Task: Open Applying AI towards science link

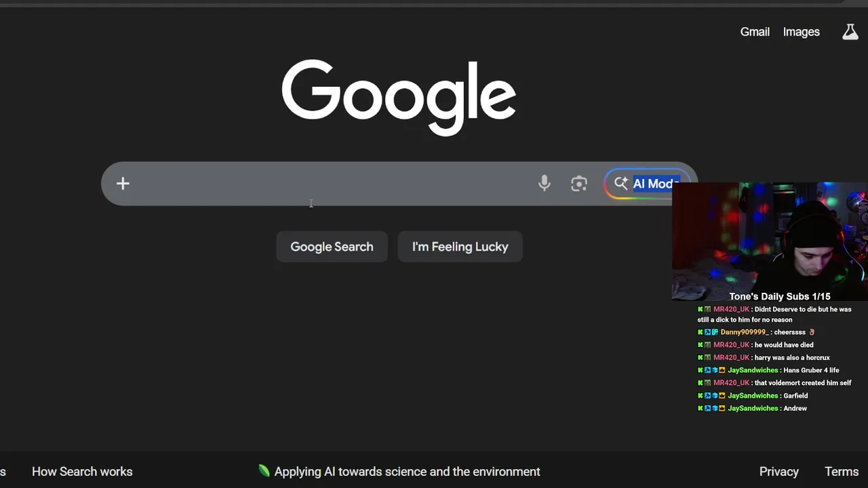Action: tap(407, 472)
